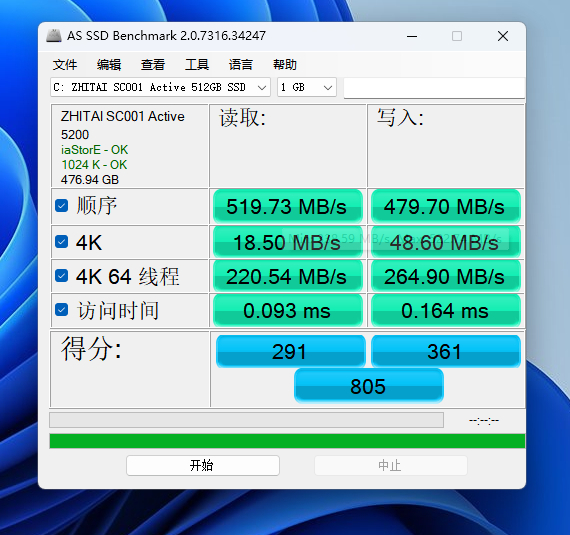Click the elapsed time display --:--:--
This screenshot has width=570, height=535.
[484, 421]
